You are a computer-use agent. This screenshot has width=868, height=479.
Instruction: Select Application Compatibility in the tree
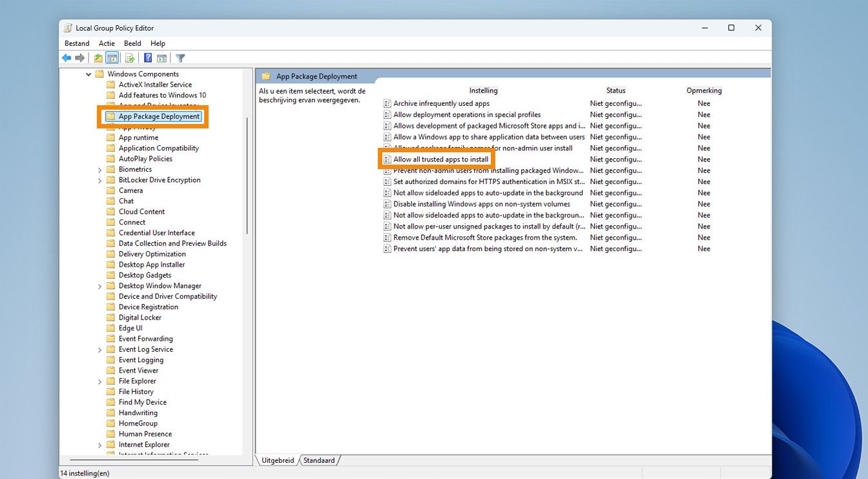click(x=159, y=148)
